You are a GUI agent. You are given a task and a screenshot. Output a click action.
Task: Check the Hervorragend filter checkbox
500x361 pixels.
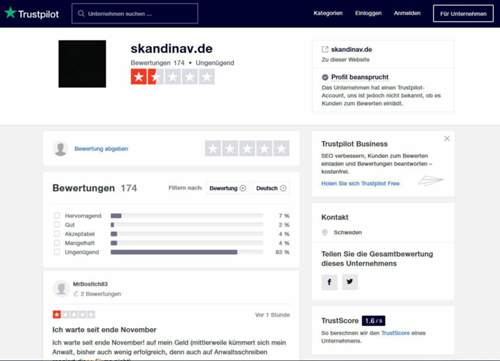click(x=57, y=215)
